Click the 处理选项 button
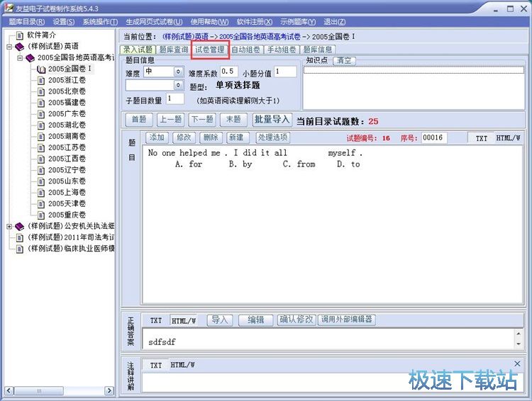The width and height of the screenshot is (532, 401). (x=273, y=137)
